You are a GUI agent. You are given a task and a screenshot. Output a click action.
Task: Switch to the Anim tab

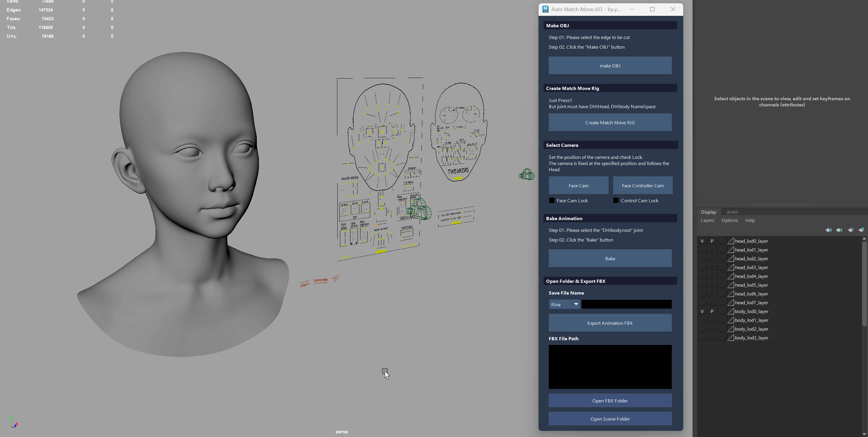coord(732,212)
